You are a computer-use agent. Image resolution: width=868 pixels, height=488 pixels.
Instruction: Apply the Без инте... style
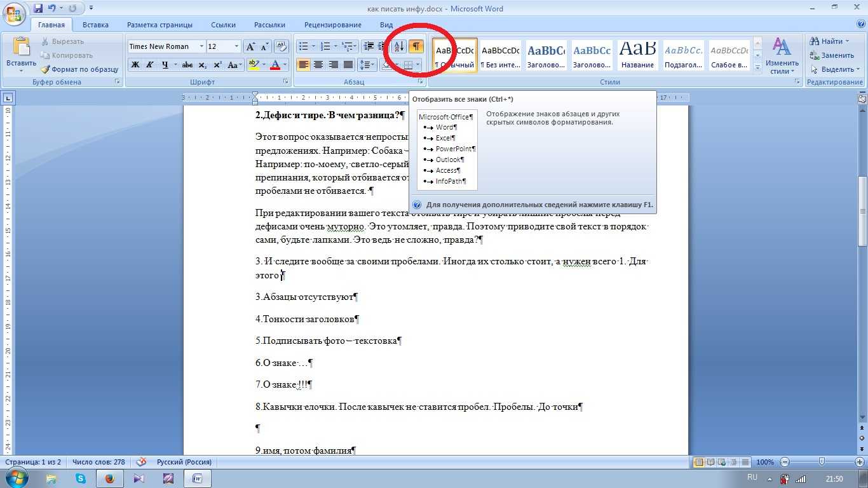[500, 55]
